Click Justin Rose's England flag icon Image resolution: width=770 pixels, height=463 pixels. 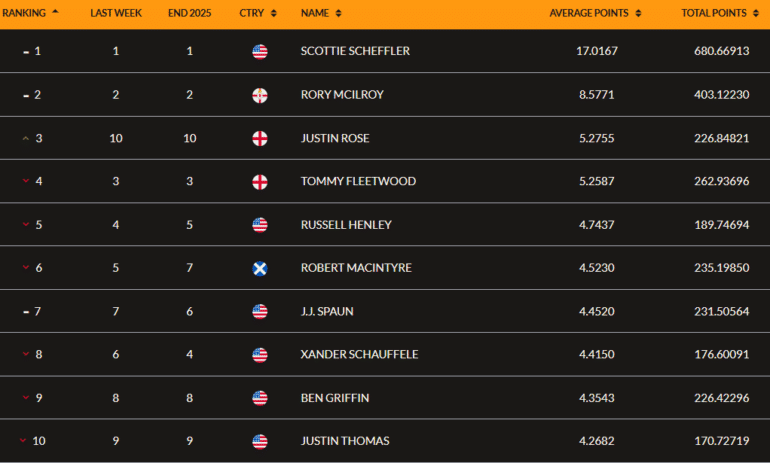tap(260, 138)
